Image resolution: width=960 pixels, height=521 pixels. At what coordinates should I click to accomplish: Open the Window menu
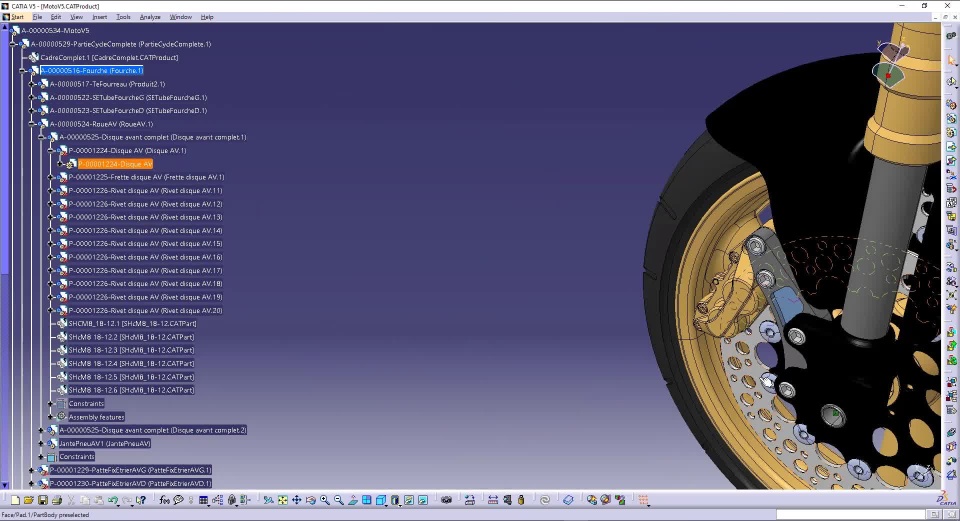(x=181, y=17)
